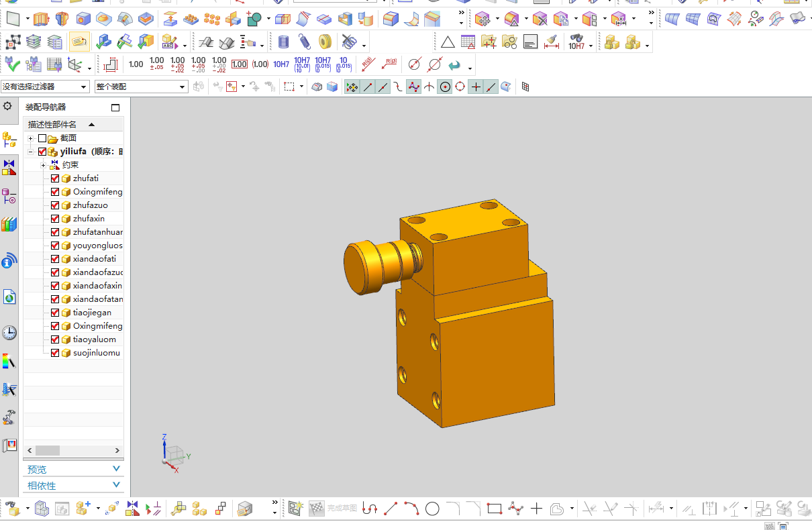Click the sketch Point plus icon
The image size is (812, 530).
pyautogui.click(x=536, y=509)
